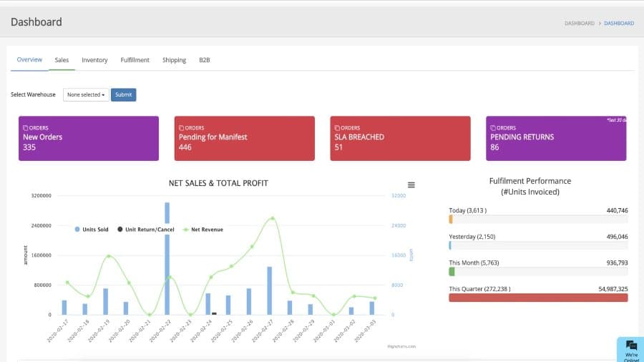
Task: Click the SLA BREACHED card icon
Action: pos(337,128)
